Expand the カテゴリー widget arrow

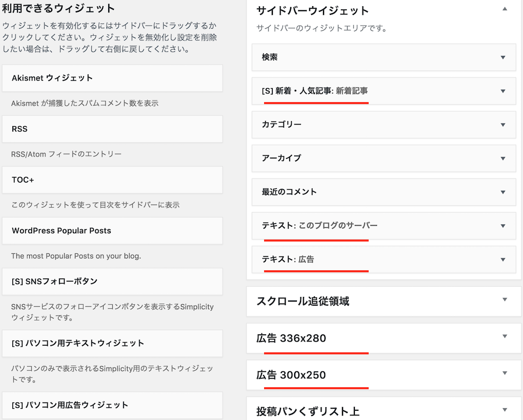pos(502,125)
